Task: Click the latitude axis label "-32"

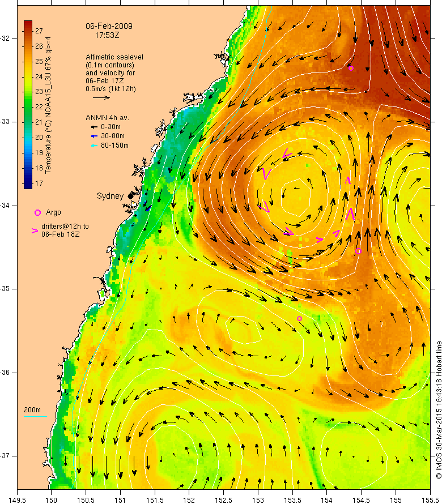Action: point(5,39)
